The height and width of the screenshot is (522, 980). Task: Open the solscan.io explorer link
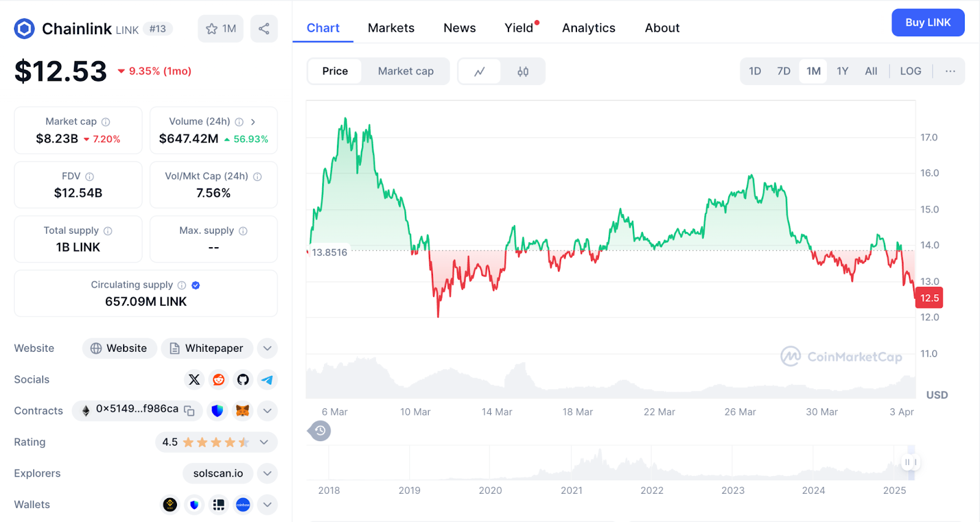(x=218, y=473)
